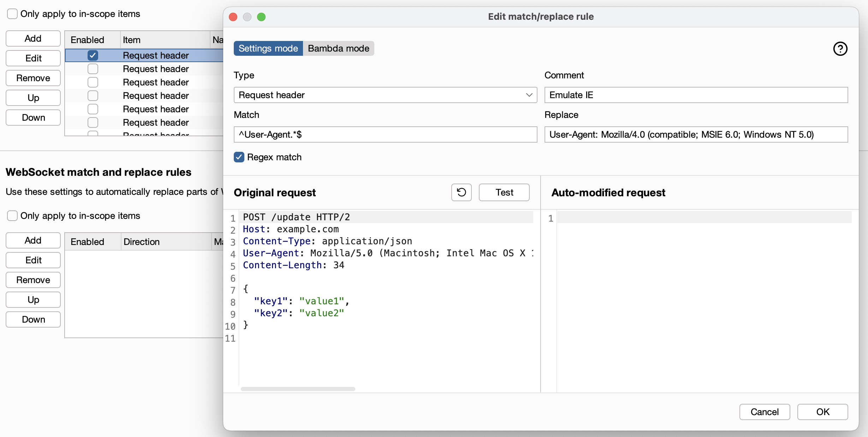Viewport: 868px width, 437px height.
Task: Cancel the rule edit dialog
Action: tap(765, 412)
